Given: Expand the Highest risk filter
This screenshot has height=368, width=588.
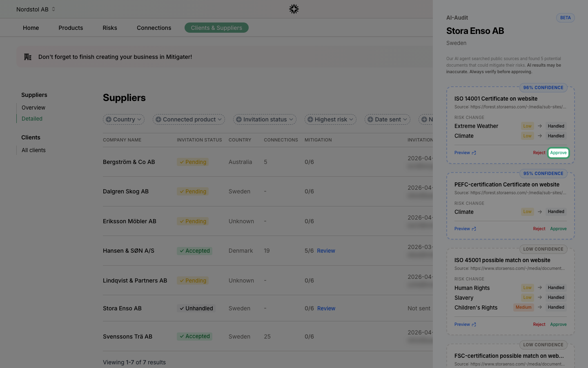Looking at the screenshot, I should [x=330, y=119].
